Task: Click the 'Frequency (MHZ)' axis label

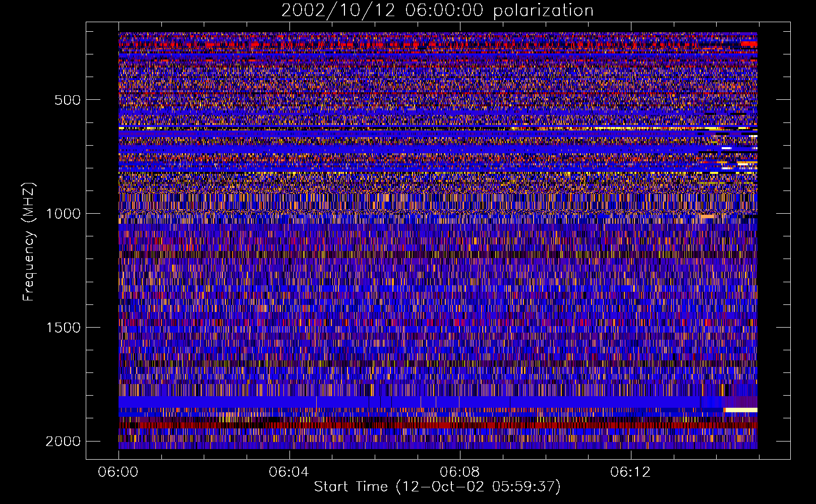Action: [29, 242]
